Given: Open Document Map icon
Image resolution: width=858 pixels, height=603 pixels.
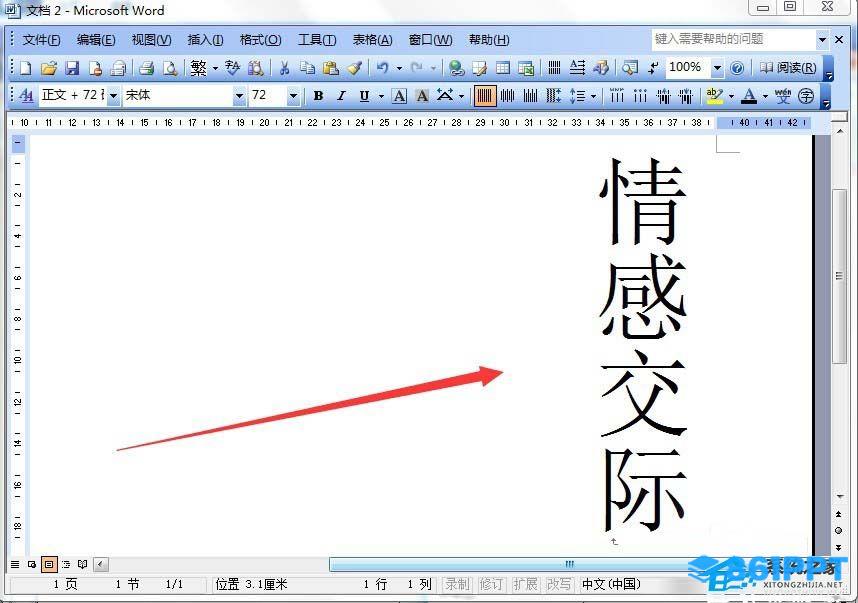Looking at the screenshot, I should (629, 68).
